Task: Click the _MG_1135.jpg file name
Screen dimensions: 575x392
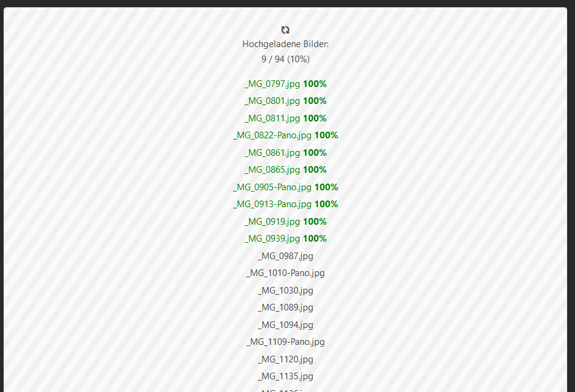Action: 286,376
